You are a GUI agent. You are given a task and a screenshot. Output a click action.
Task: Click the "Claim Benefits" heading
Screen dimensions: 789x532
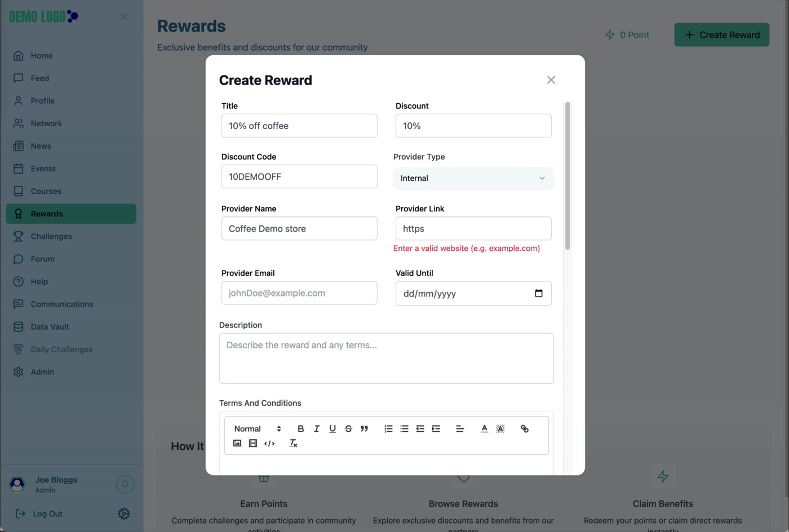click(663, 504)
